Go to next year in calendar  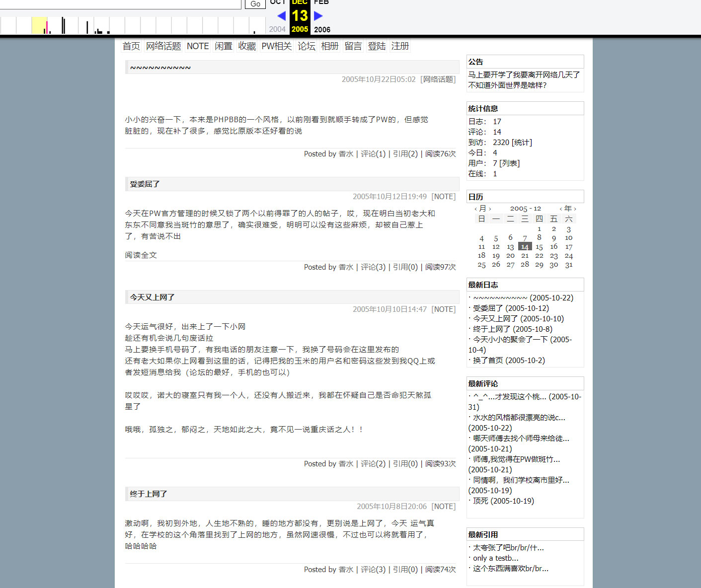pyautogui.click(x=575, y=209)
